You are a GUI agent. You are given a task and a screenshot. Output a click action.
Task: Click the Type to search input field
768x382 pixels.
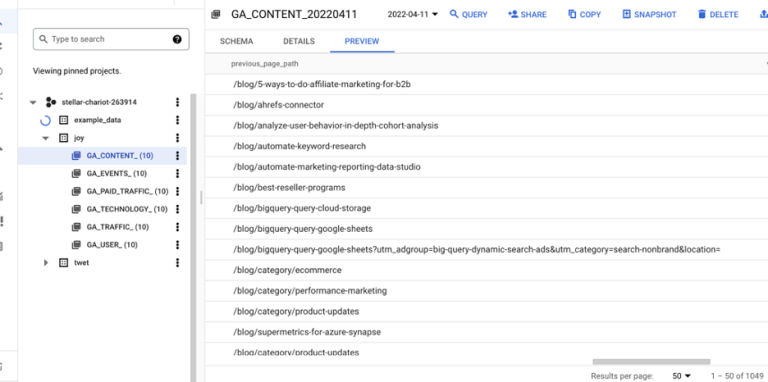tap(111, 39)
